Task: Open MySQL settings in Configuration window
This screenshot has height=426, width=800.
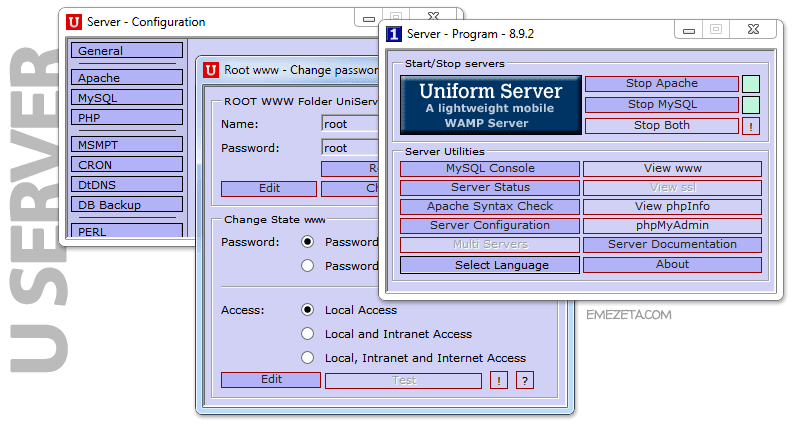Action: [x=127, y=97]
